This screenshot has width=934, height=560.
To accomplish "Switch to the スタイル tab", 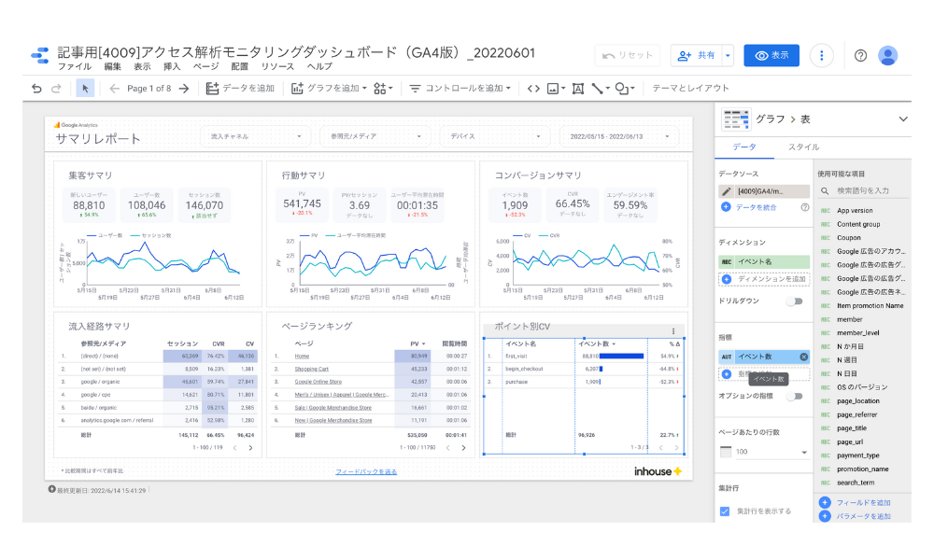I will (x=803, y=147).
